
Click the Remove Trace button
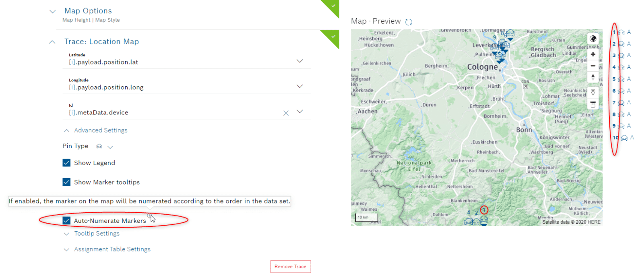point(290,267)
